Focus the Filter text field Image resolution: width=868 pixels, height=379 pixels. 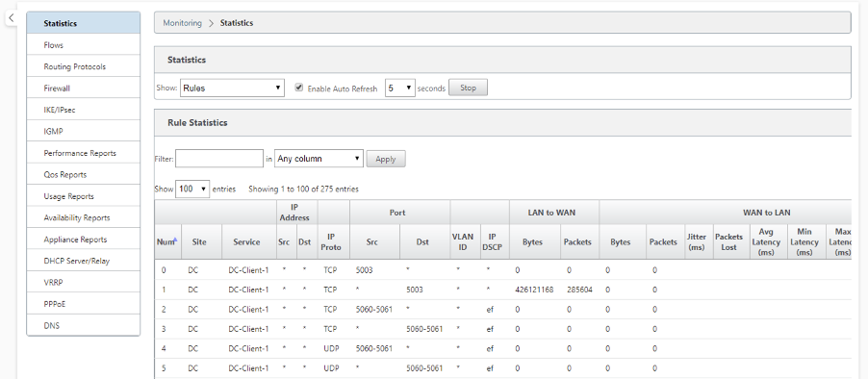click(219, 159)
